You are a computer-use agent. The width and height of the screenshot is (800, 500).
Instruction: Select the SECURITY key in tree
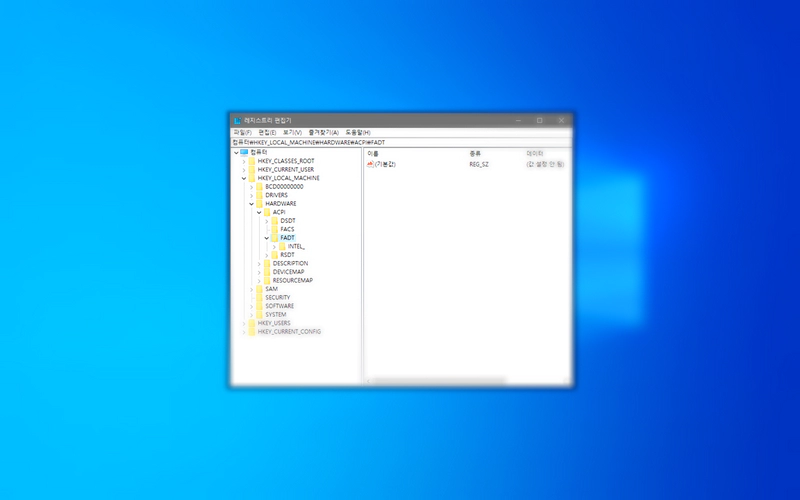(277, 298)
